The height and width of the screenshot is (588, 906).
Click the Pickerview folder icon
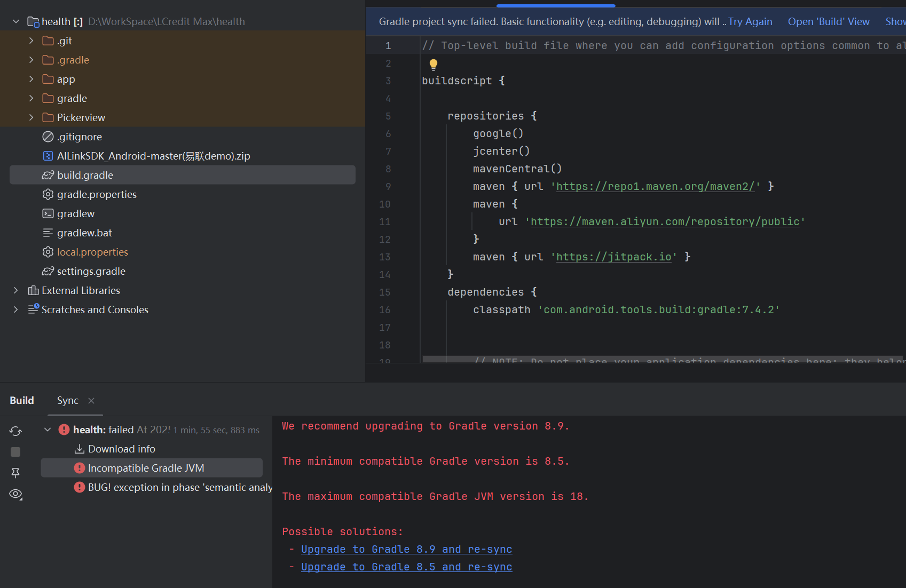coord(48,117)
